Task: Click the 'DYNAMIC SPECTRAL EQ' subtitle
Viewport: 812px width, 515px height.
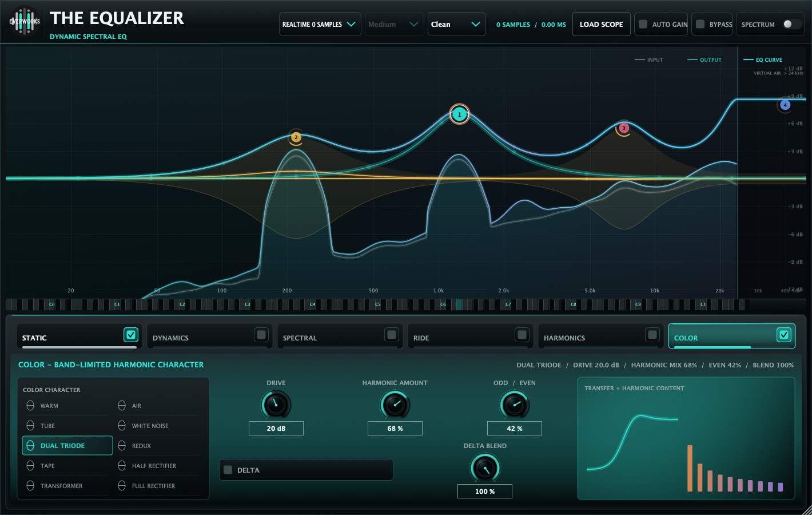Action: 88,37
